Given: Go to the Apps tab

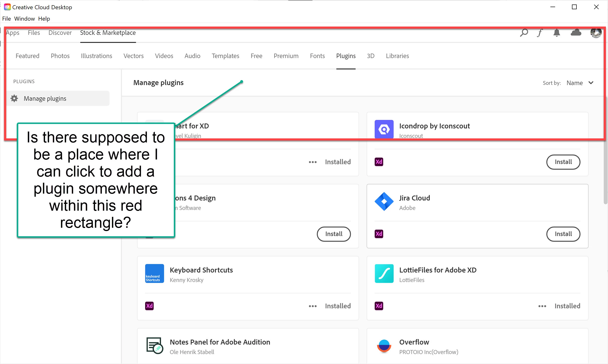Looking at the screenshot, I should (13, 33).
